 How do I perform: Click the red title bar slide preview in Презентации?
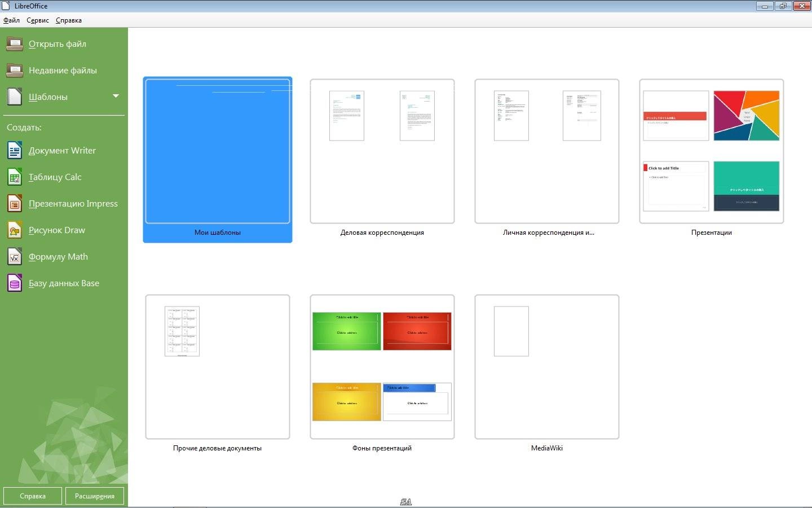pos(676,116)
